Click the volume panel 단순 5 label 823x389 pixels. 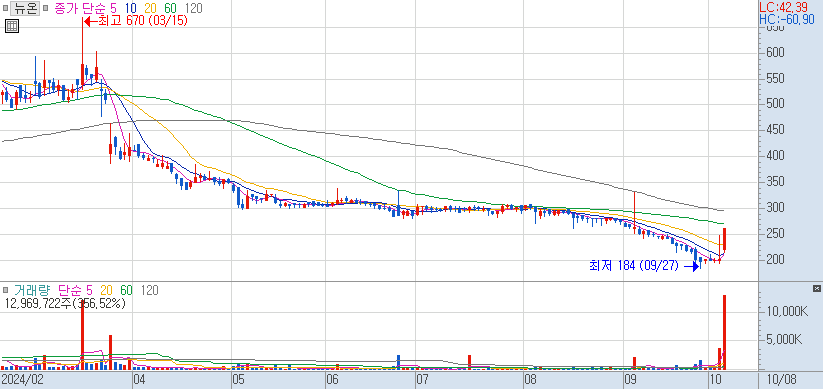point(76,290)
